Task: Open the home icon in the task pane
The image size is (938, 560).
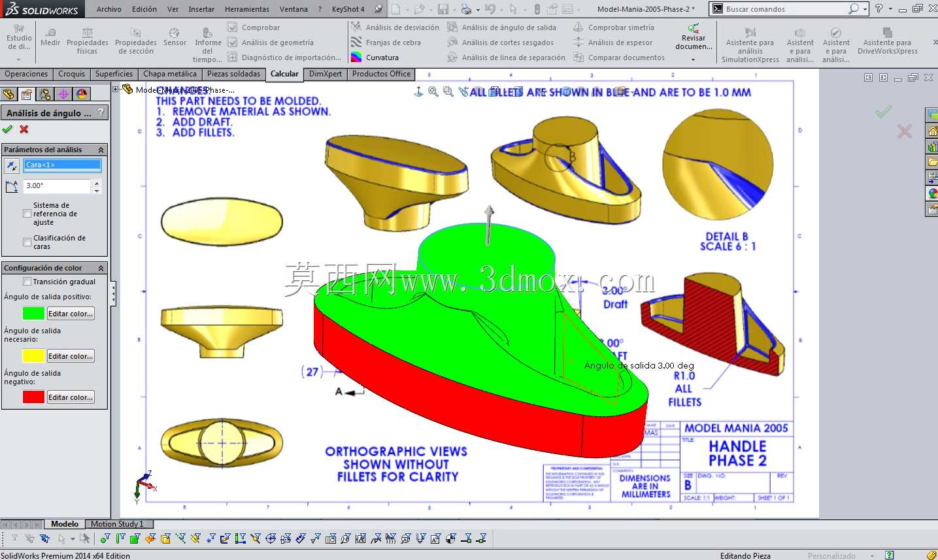Action: coord(933,131)
